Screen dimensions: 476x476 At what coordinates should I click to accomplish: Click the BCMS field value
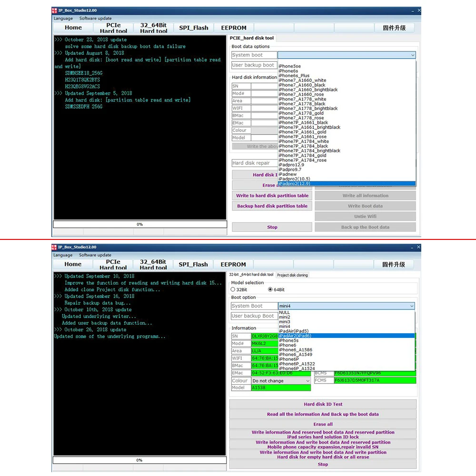[375, 373]
